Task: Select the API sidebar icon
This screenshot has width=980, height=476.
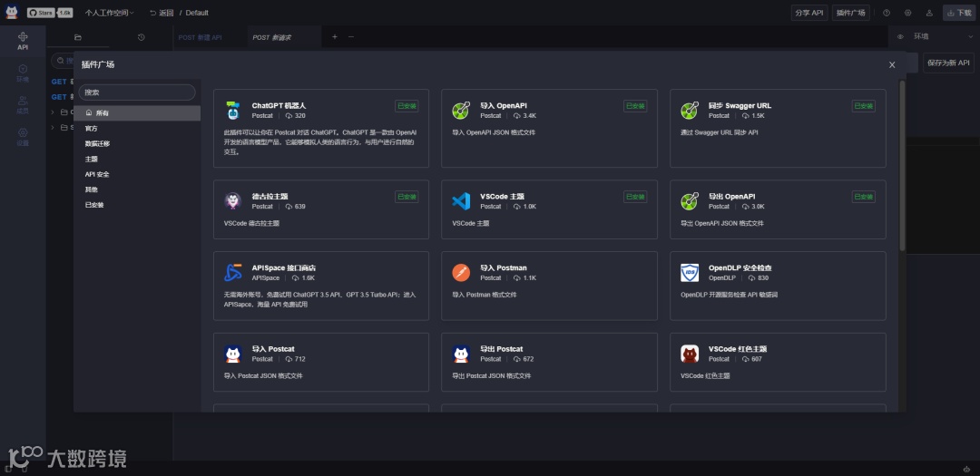Action: tap(23, 41)
